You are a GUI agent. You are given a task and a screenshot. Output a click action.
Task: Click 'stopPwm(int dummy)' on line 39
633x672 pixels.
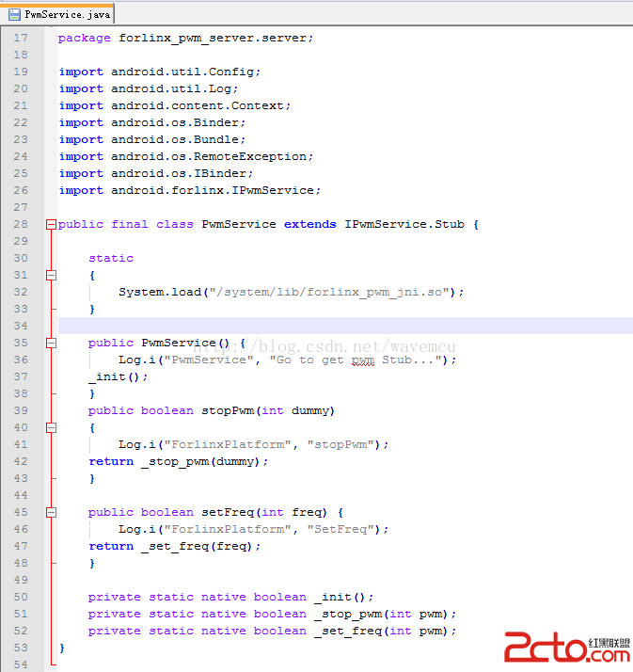point(268,410)
